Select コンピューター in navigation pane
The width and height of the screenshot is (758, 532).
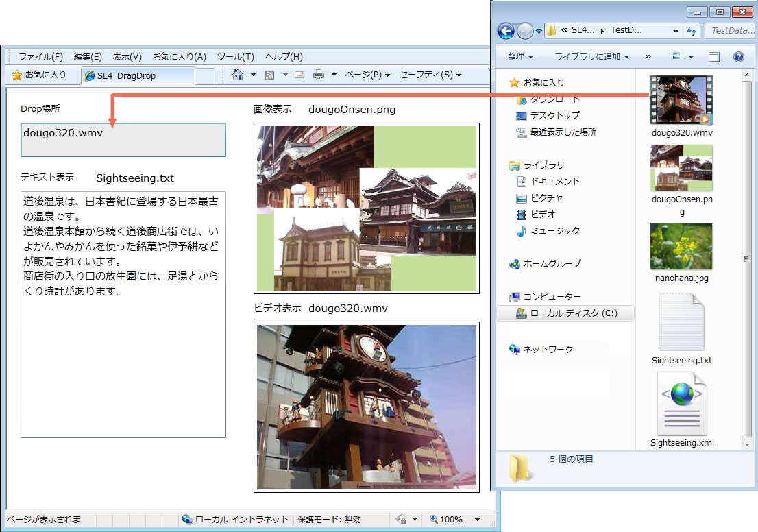coord(545,296)
